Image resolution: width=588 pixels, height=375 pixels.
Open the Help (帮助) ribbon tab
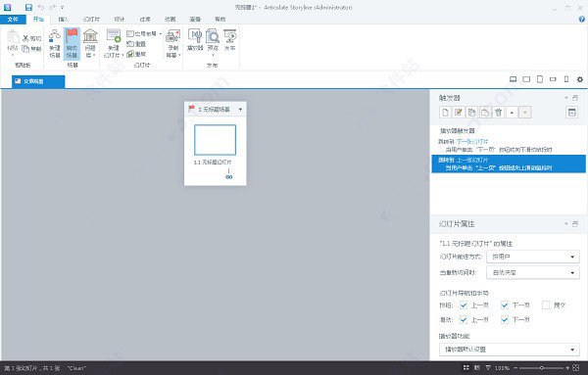click(x=220, y=20)
